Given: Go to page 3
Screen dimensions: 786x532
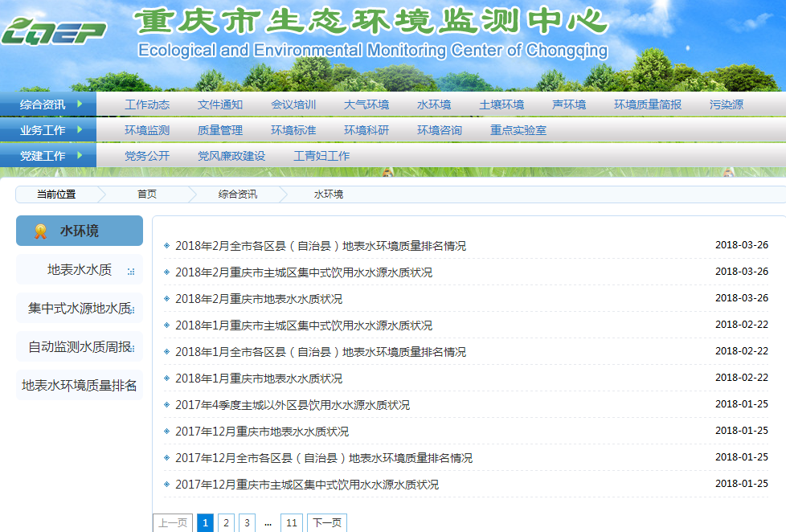Looking at the screenshot, I should [x=247, y=523].
